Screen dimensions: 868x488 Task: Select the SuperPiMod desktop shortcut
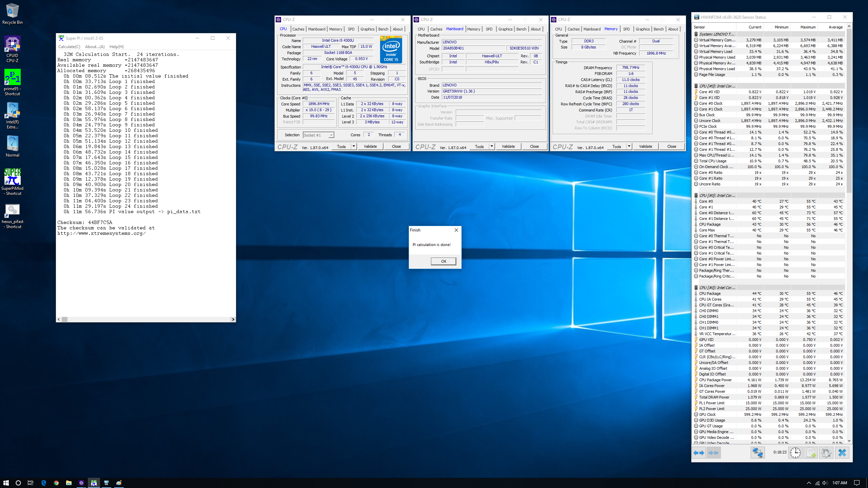(12, 182)
